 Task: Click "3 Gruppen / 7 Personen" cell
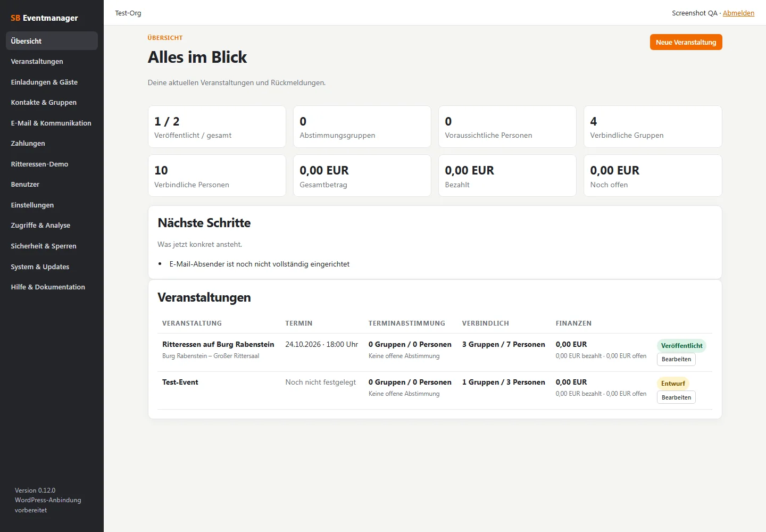click(x=504, y=344)
